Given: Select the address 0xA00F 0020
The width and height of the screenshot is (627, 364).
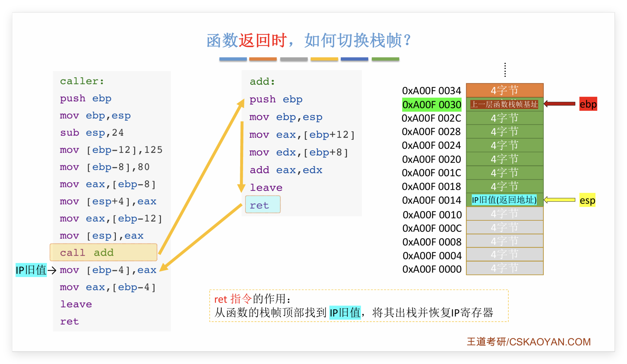Looking at the screenshot, I should tap(432, 159).
